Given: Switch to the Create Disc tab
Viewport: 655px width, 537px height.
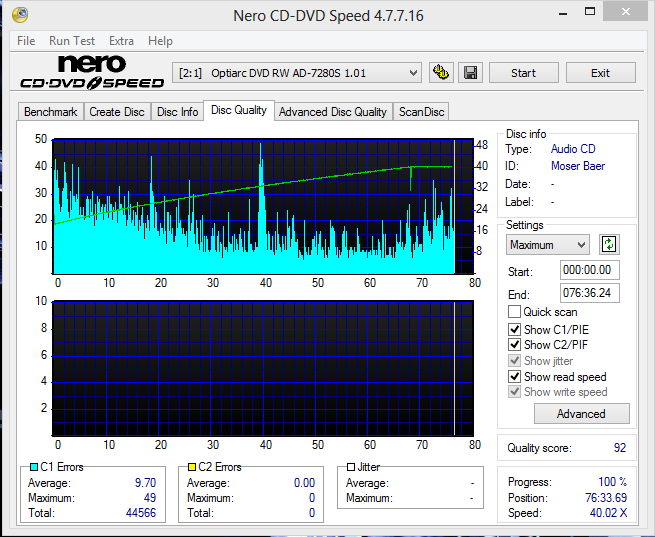Looking at the screenshot, I should click(117, 112).
